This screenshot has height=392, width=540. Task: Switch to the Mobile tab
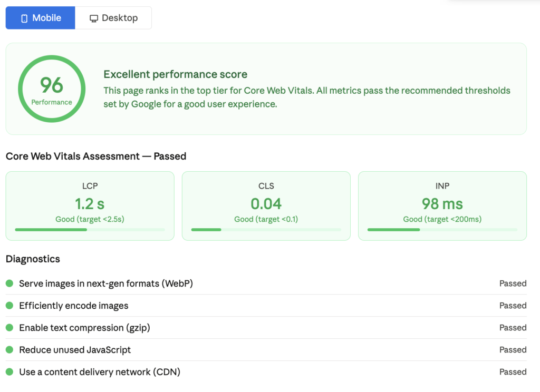click(x=40, y=18)
